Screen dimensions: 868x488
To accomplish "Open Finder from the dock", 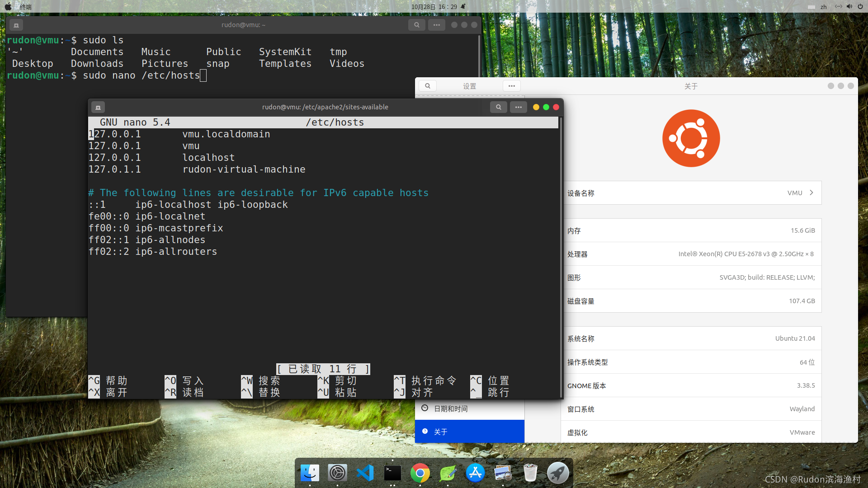I will (310, 473).
